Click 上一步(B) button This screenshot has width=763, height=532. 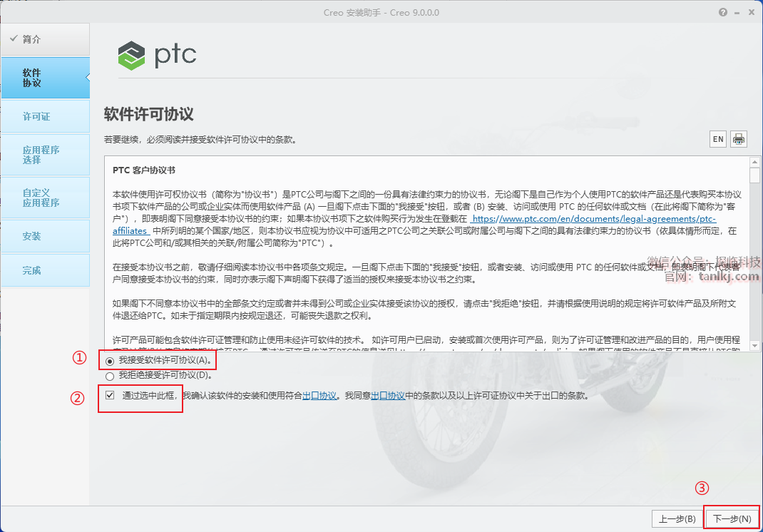(x=677, y=519)
